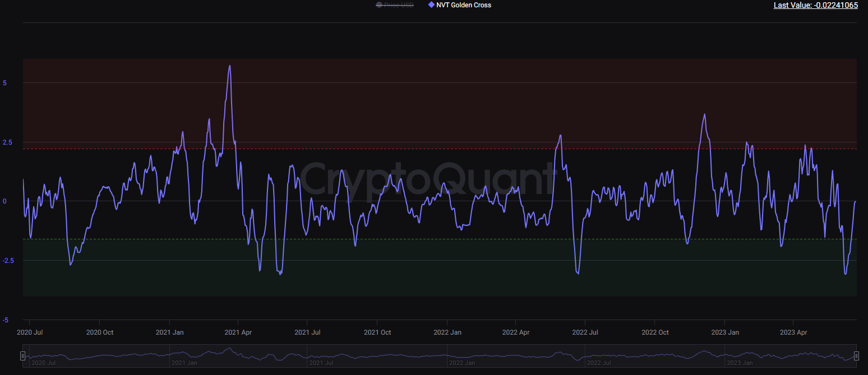
Task: Grab the right handle of the range navigator
Action: (x=857, y=356)
